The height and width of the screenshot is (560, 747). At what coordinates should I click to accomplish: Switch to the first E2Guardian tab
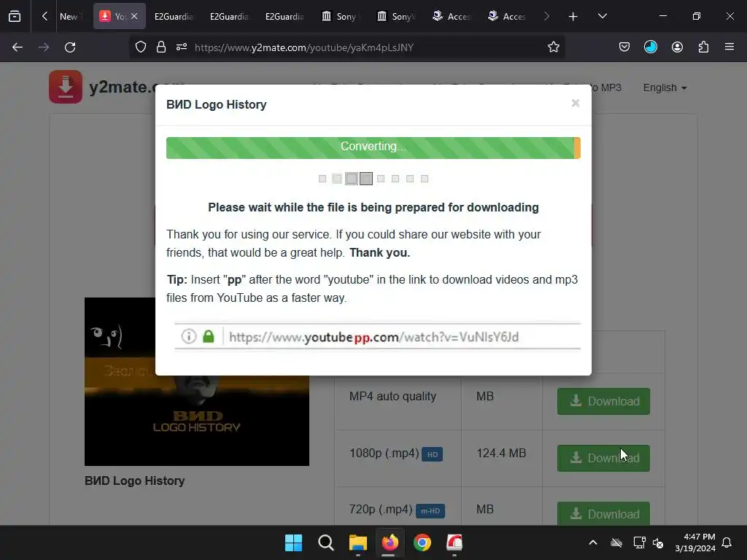[174, 16]
